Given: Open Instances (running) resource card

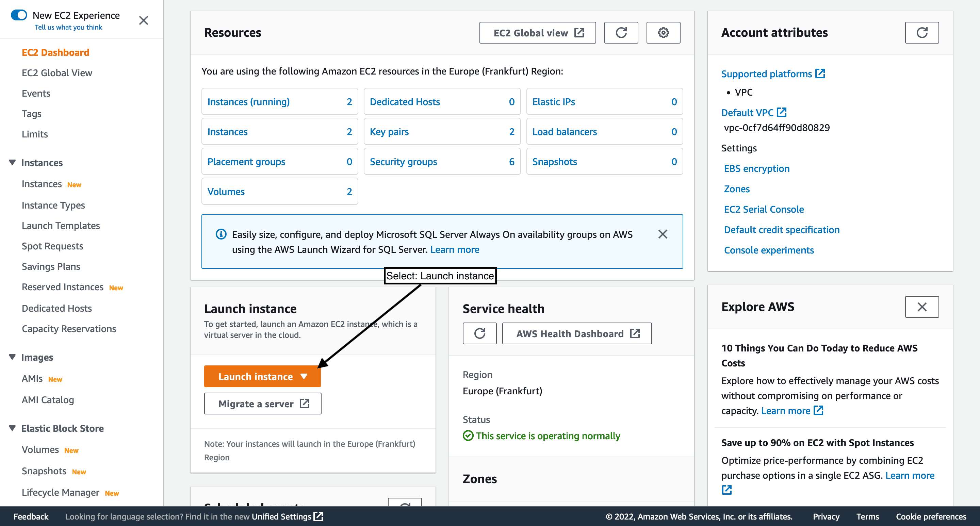Looking at the screenshot, I should point(280,101).
